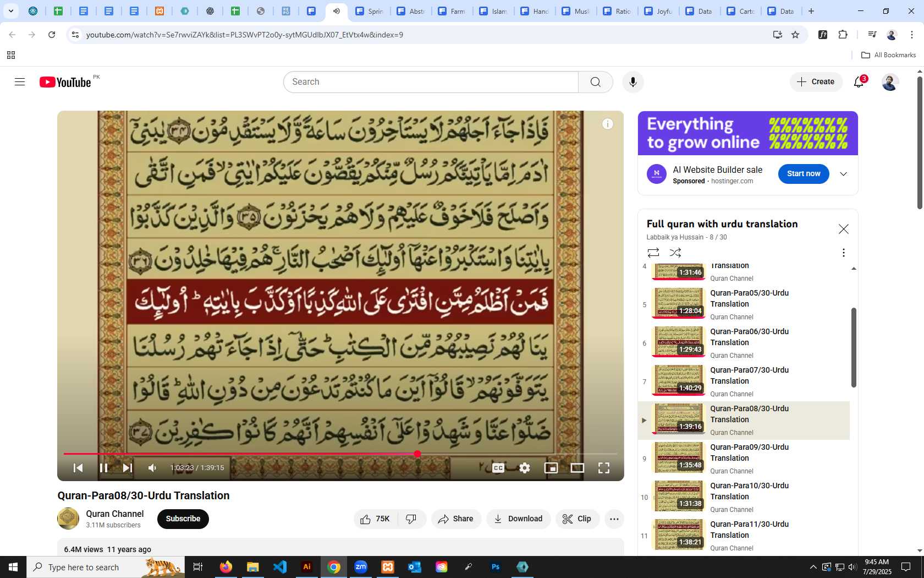
Task: Play Quran-Para05/30-Urdu Translation from playlist
Action: (x=744, y=305)
